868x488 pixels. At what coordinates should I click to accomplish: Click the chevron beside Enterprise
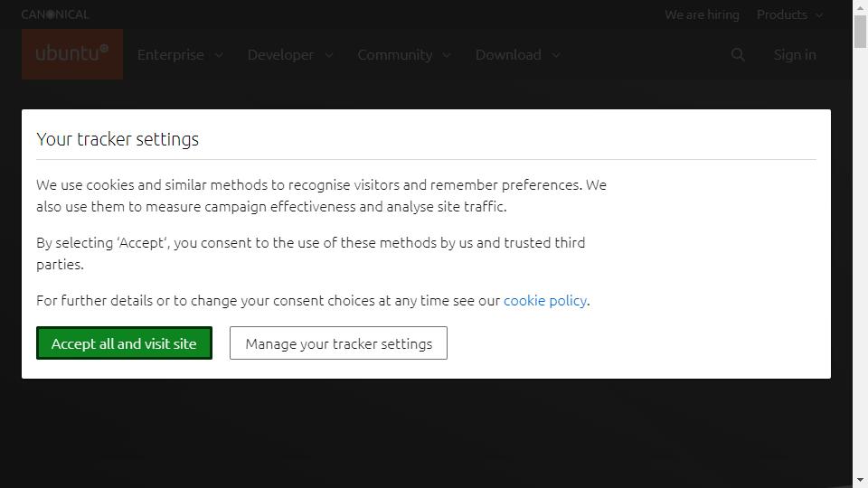[x=219, y=55]
